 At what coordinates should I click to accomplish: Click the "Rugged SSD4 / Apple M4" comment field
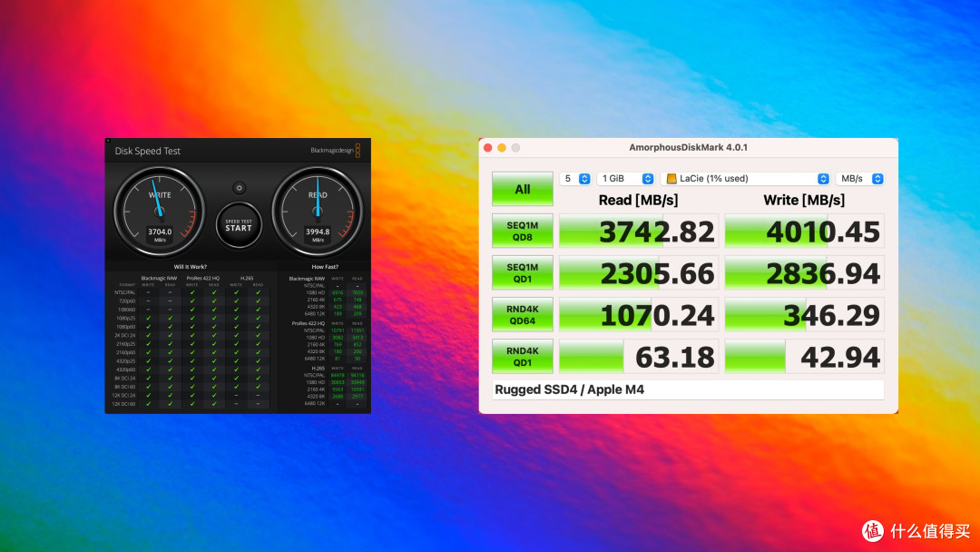click(x=688, y=389)
